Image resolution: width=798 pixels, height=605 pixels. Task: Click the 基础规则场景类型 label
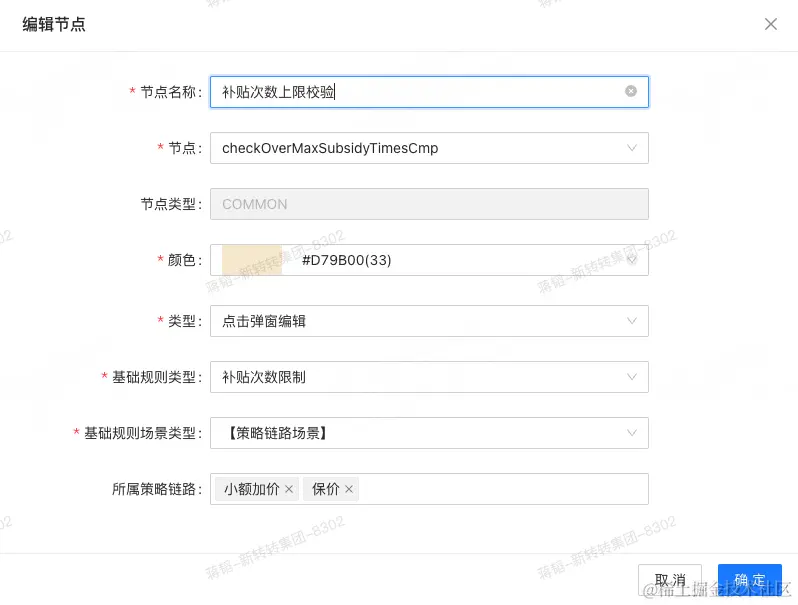[140, 433]
